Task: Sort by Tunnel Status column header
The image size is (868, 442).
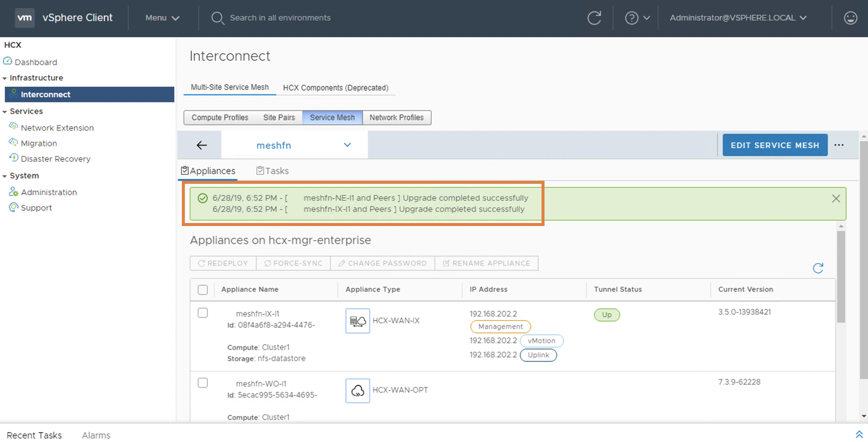Action: click(618, 289)
